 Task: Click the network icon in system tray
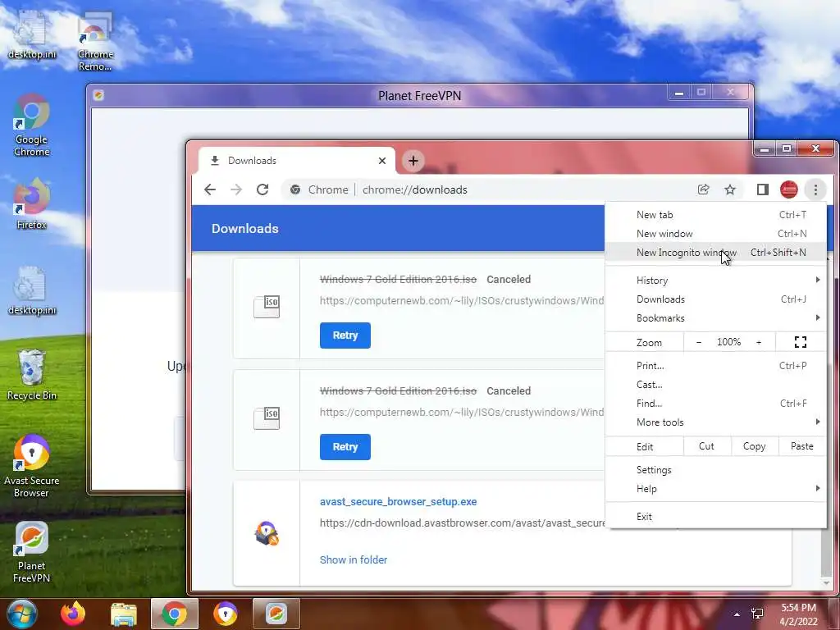click(757, 614)
